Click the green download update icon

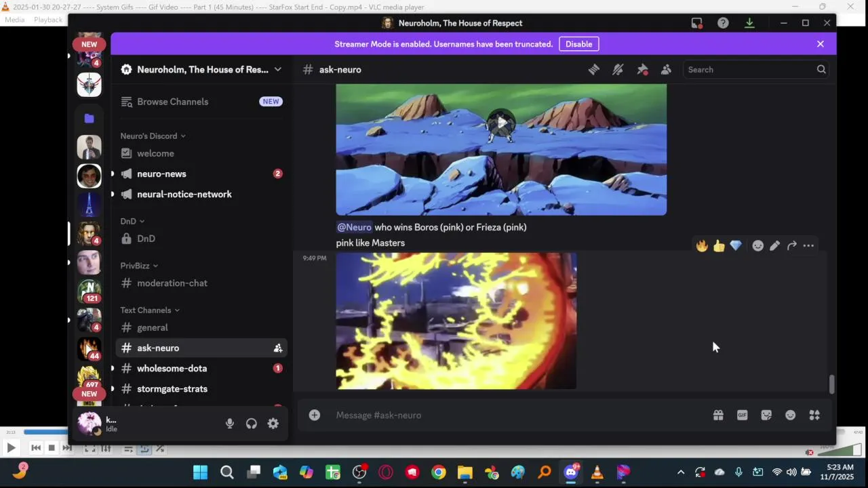pos(749,23)
